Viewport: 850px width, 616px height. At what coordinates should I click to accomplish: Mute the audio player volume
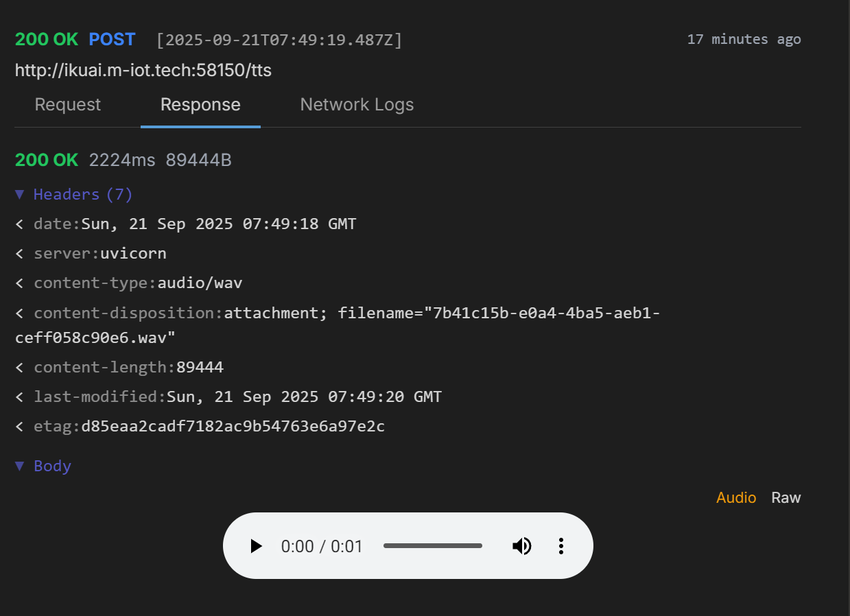point(521,546)
